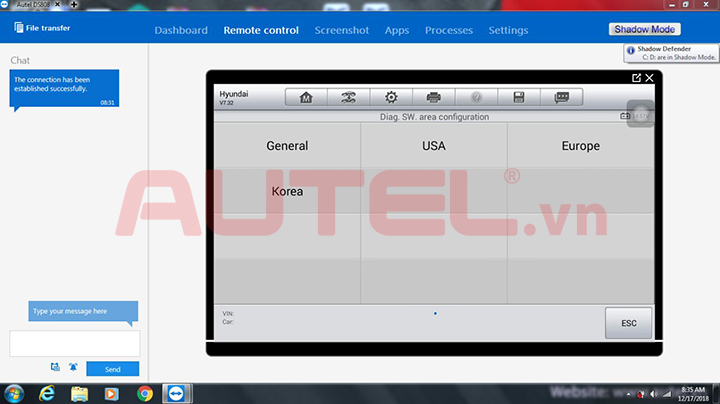Screen dimensions: 720x404
Task: Click the chat file attachment icon
Action: tap(55, 367)
